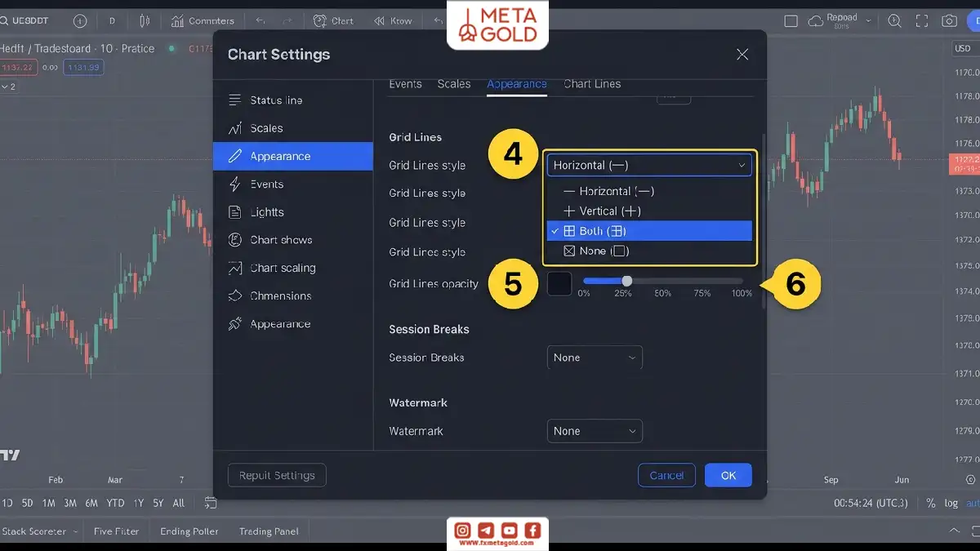980x551 pixels.
Task: Select the Events lightning icon
Action: click(235, 184)
